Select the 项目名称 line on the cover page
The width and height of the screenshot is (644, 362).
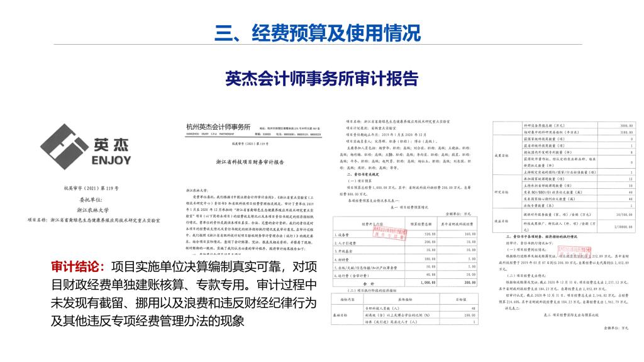[93, 220]
